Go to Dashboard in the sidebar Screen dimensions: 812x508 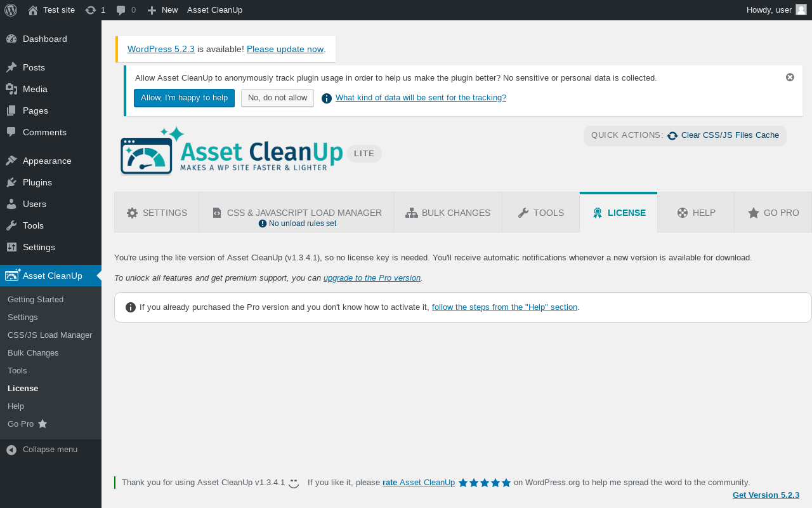[x=51, y=39]
